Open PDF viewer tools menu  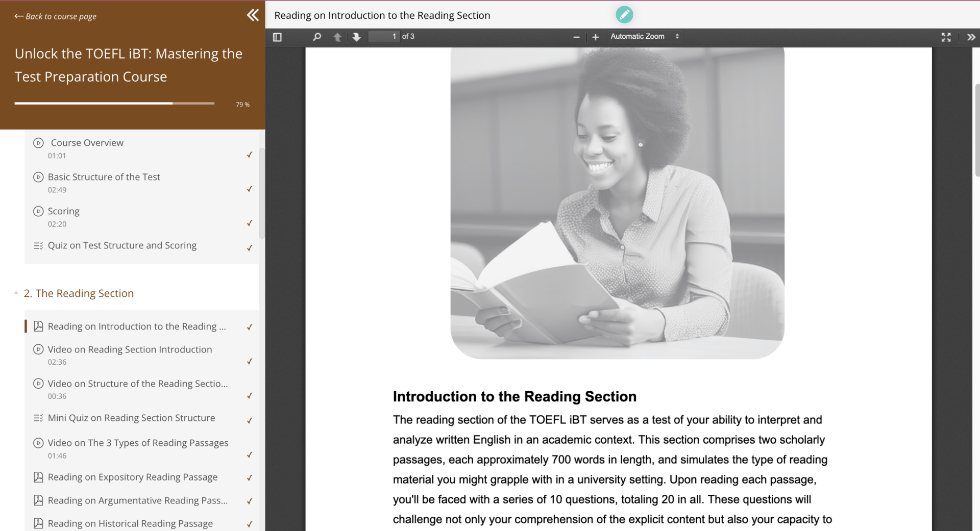971,37
